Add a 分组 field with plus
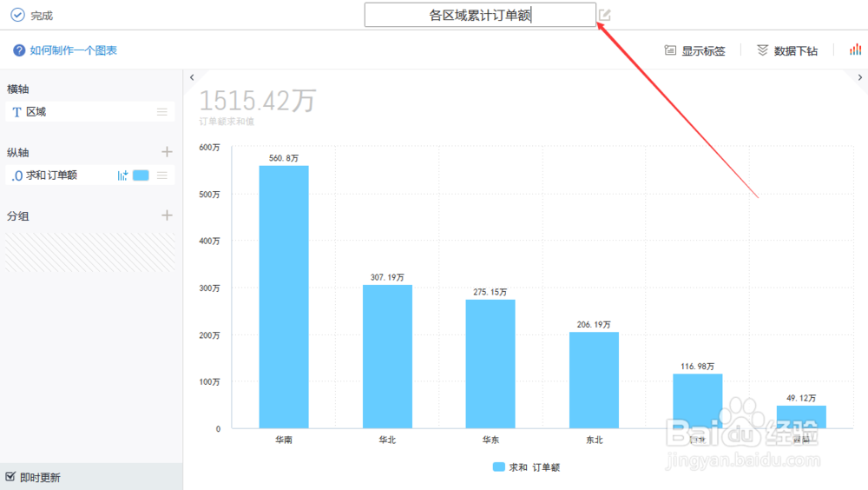868x490 pixels. [x=167, y=215]
